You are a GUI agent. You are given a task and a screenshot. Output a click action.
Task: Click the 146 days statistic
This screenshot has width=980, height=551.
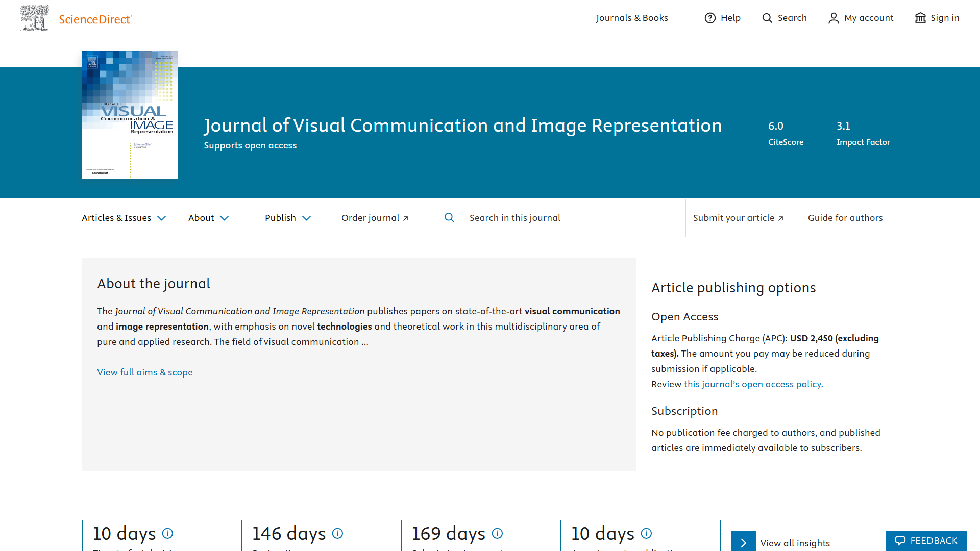(x=289, y=533)
